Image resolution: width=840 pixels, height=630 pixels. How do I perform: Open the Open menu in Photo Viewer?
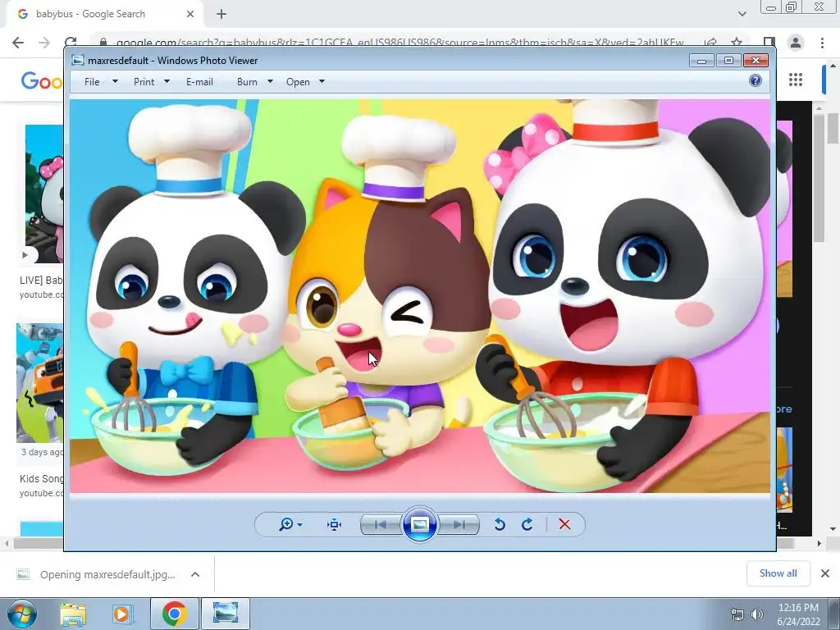(x=298, y=82)
